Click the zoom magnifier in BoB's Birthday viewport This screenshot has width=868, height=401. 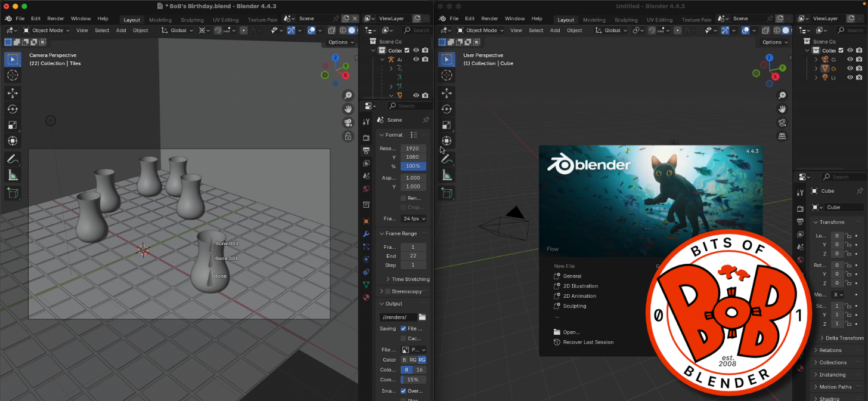[x=348, y=95]
